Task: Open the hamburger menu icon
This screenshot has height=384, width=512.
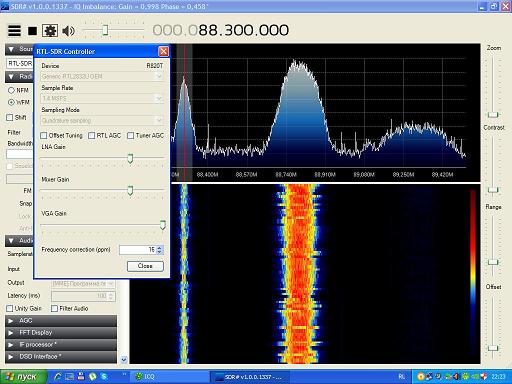Action: [x=14, y=31]
